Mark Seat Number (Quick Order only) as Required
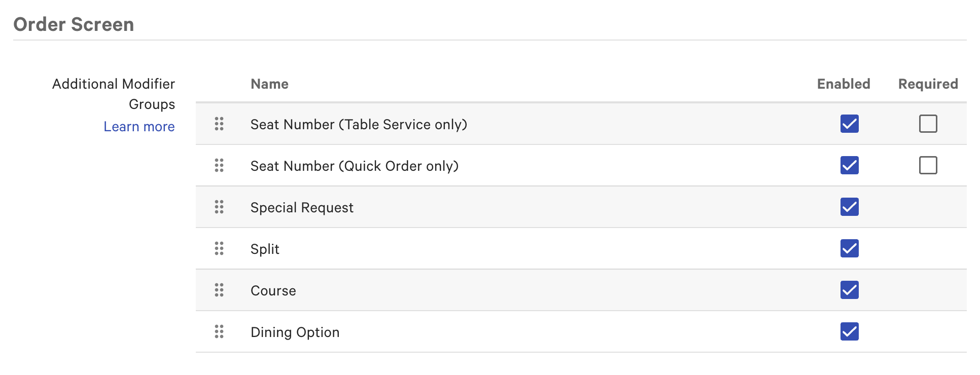 point(928,165)
